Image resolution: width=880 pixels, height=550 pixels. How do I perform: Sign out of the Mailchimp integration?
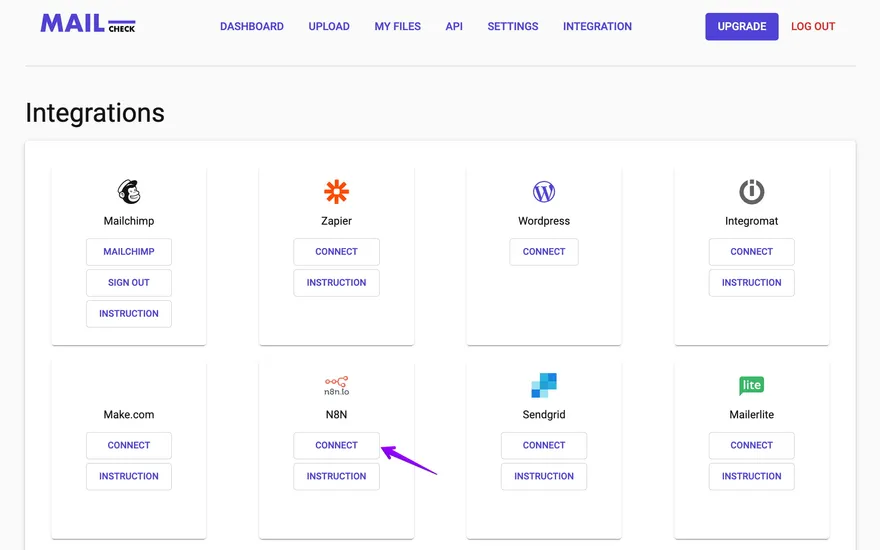[x=129, y=282]
